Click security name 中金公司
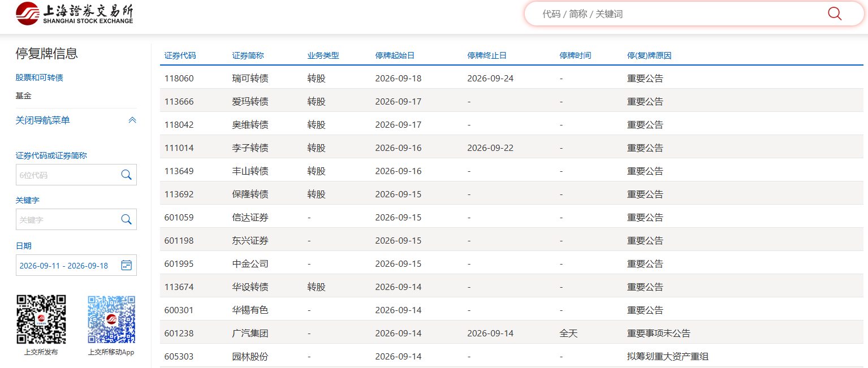 [251, 264]
